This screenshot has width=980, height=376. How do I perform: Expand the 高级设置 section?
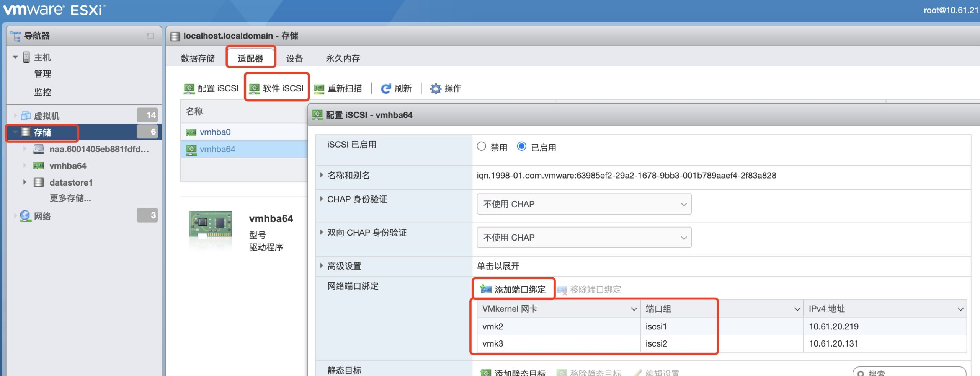point(322,265)
